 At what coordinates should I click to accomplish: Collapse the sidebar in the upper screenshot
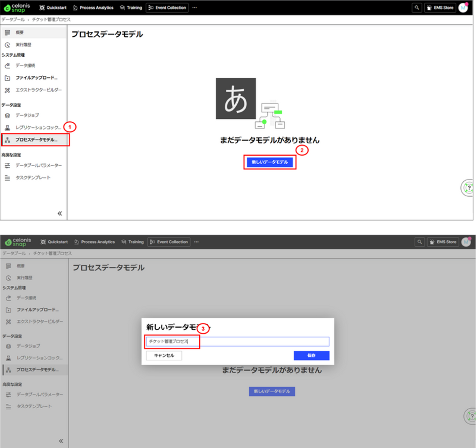[x=60, y=213]
